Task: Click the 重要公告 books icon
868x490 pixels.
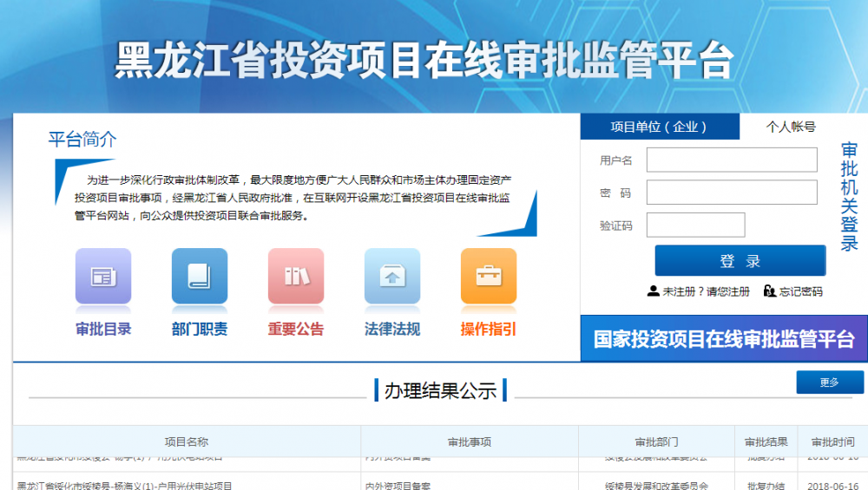Action: [296, 277]
